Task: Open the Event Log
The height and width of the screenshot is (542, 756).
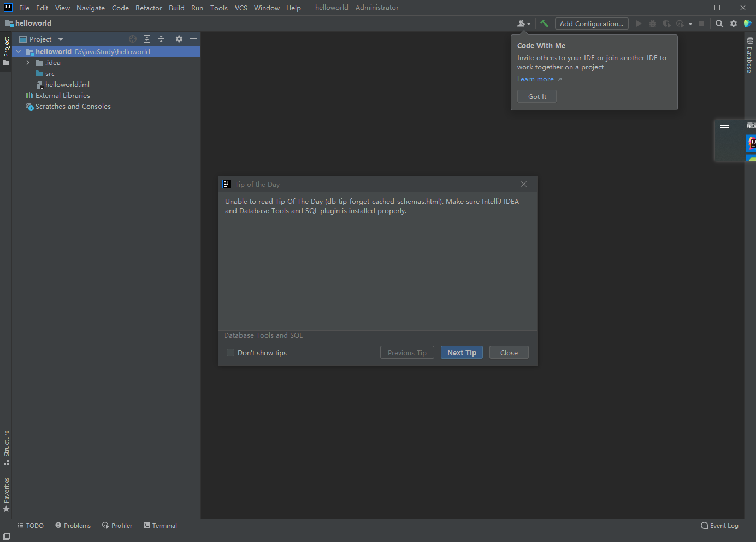Action: pyautogui.click(x=719, y=525)
